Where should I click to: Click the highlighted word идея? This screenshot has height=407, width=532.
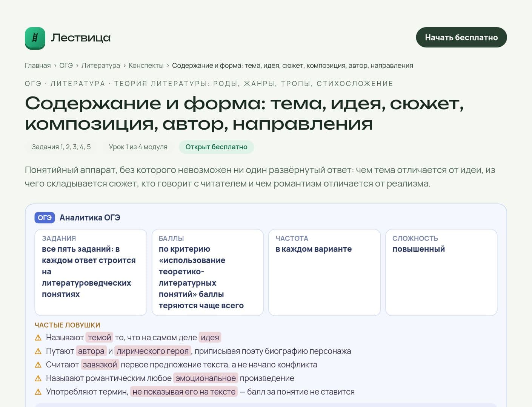point(210,338)
